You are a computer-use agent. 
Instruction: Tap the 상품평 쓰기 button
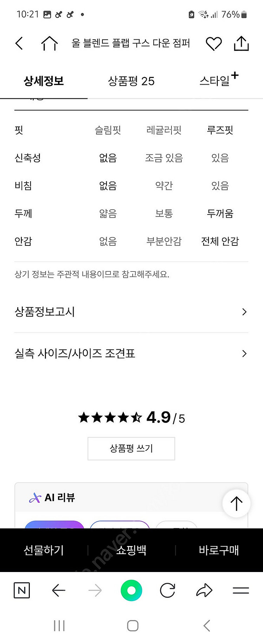click(131, 448)
